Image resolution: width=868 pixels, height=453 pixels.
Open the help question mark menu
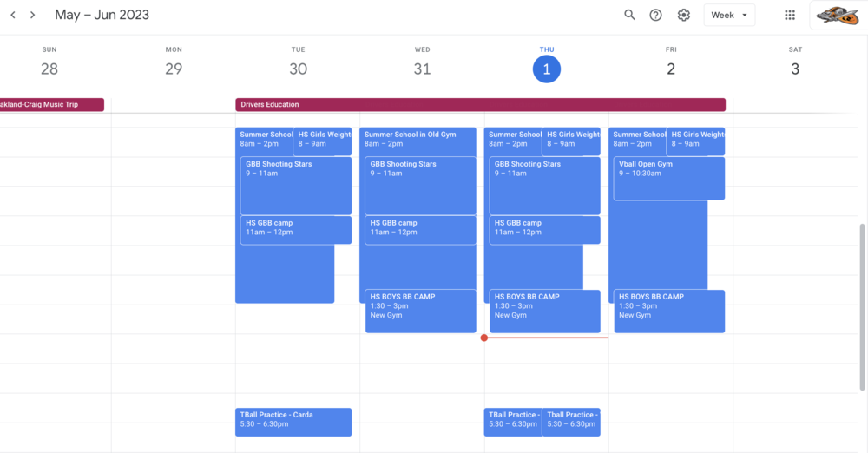(655, 15)
